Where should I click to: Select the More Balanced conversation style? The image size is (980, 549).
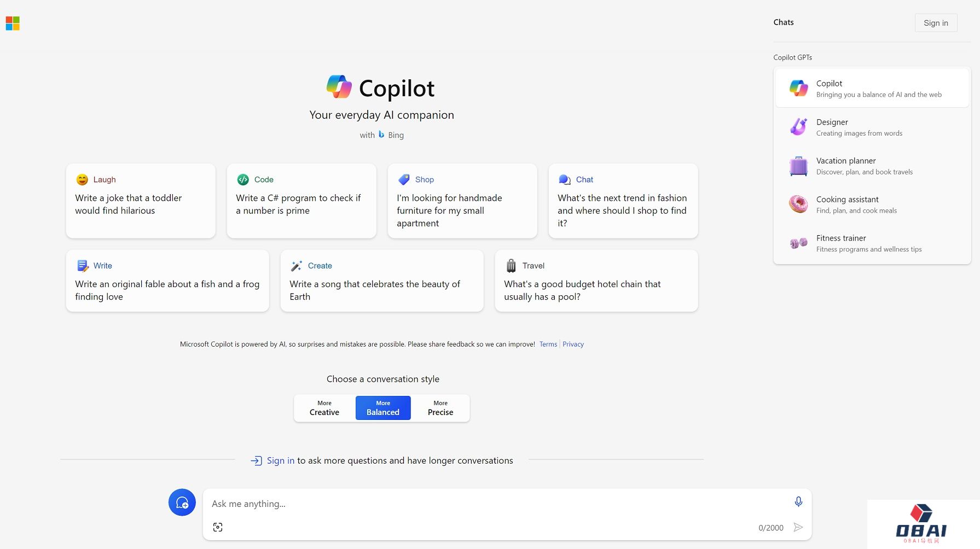coord(382,408)
